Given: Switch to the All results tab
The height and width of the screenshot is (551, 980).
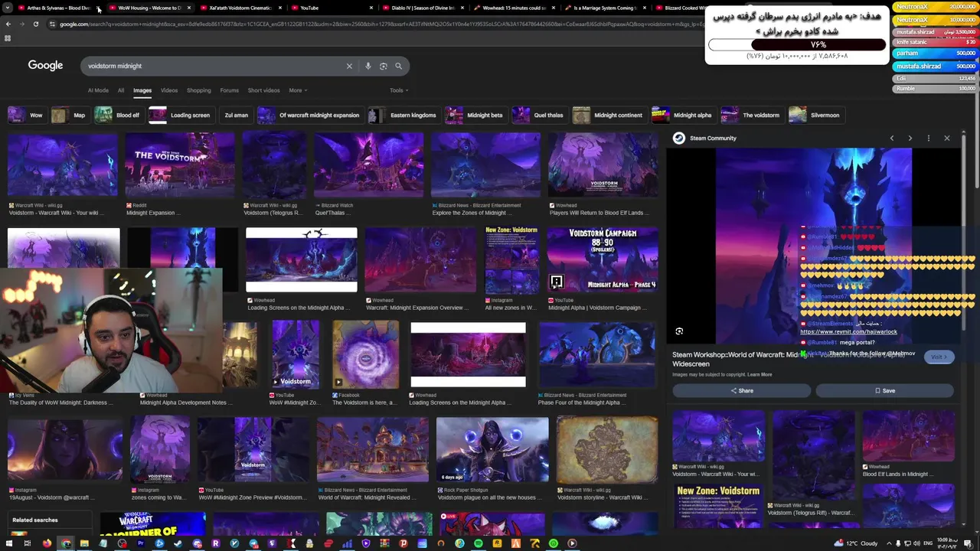Looking at the screenshot, I should [x=121, y=90].
